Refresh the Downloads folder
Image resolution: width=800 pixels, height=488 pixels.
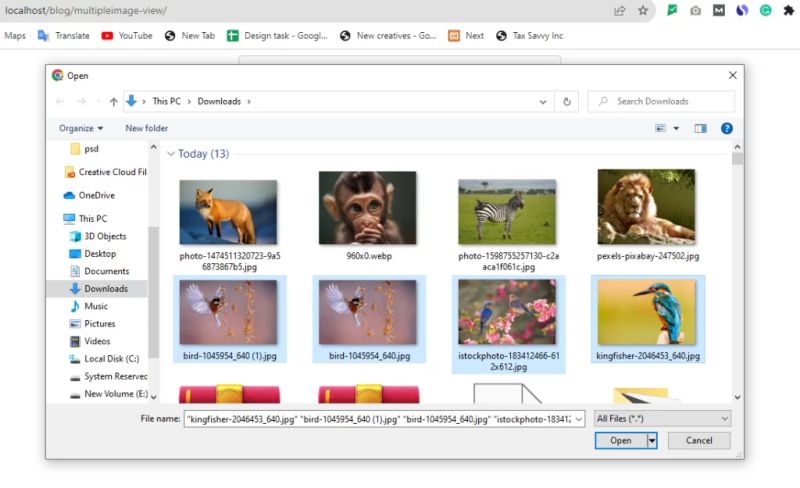(x=567, y=102)
